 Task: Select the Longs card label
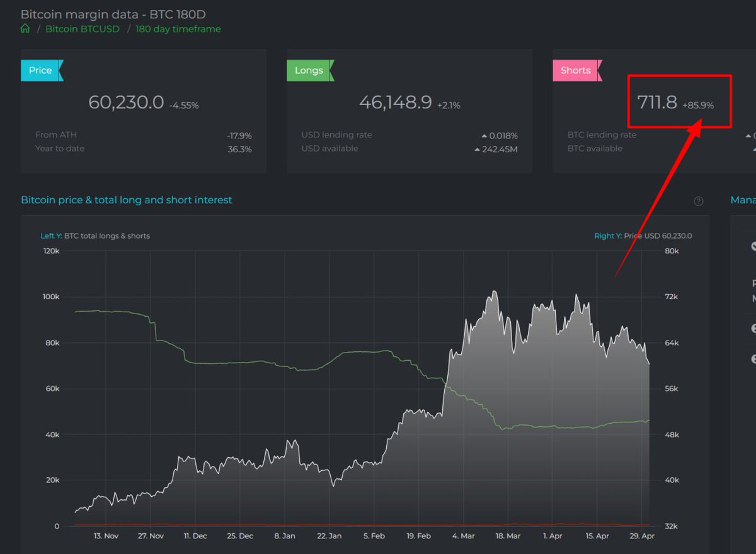point(309,71)
